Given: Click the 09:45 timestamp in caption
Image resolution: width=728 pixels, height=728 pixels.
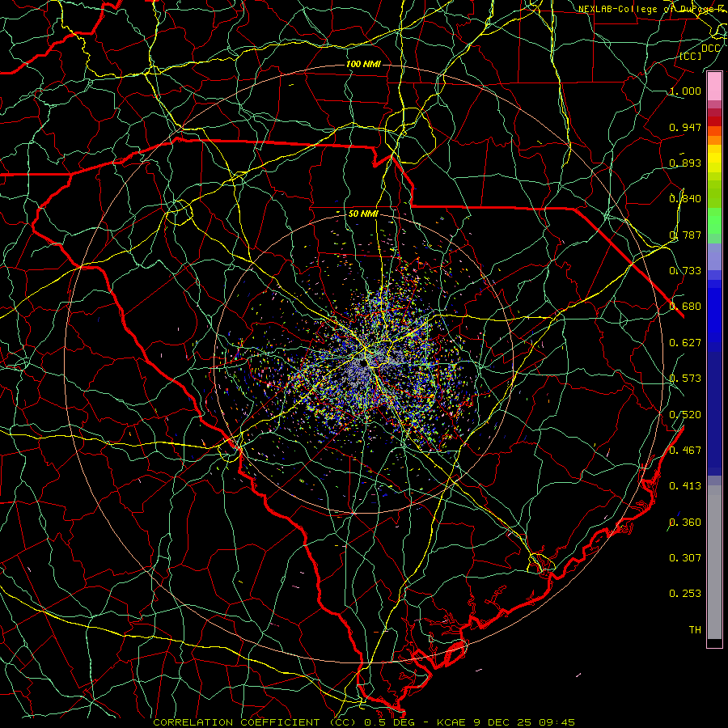Looking at the screenshot, I should tap(557, 722).
